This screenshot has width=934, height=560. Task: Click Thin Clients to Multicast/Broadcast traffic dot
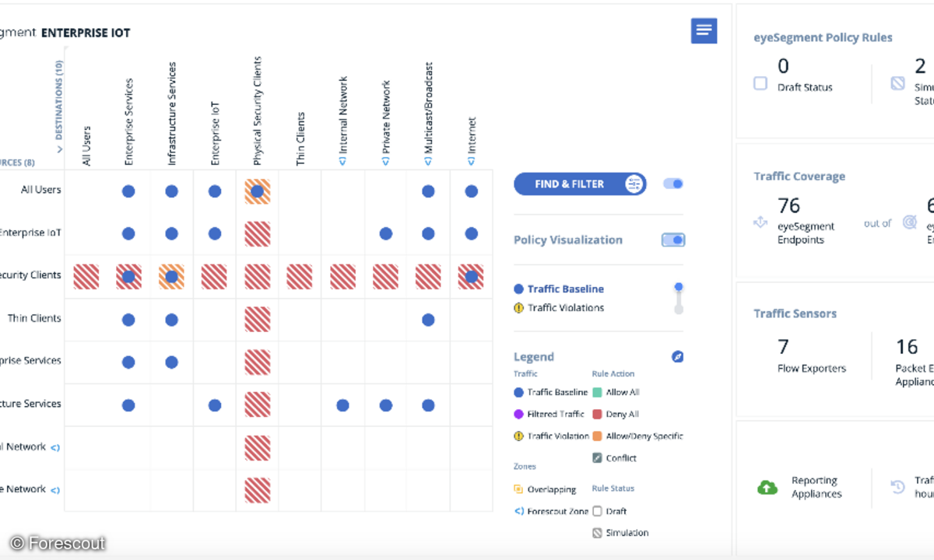point(428,320)
